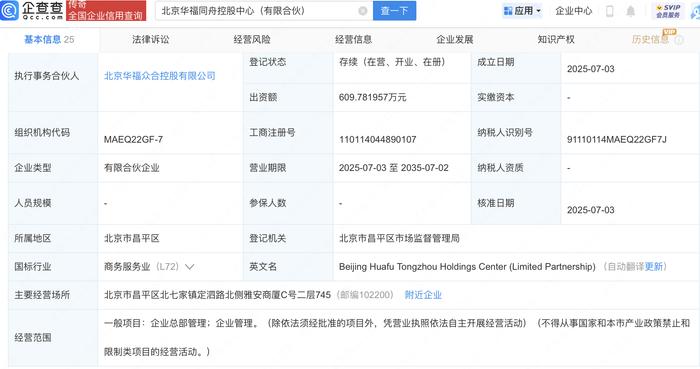Open the 企业发展 tab
The image size is (700, 369).
tap(454, 40)
